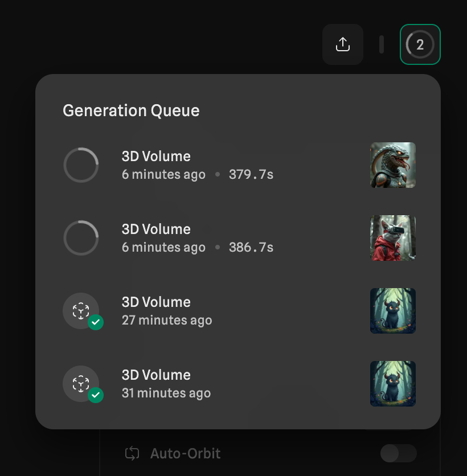Click the loading spinner beside the 386.7s job
The image size is (467, 476).
pyautogui.click(x=81, y=238)
